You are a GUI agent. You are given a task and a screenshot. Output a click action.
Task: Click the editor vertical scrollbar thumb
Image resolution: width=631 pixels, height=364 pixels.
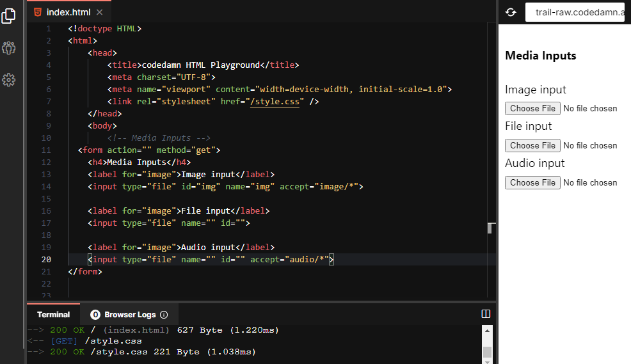click(491, 228)
